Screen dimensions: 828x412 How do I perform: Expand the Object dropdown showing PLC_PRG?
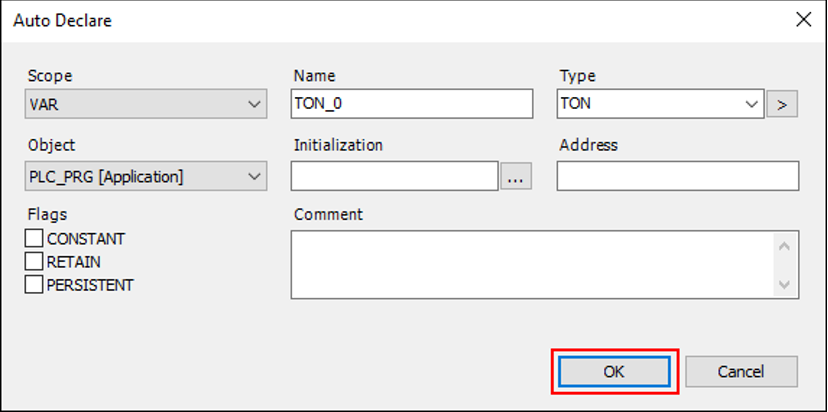(x=146, y=177)
